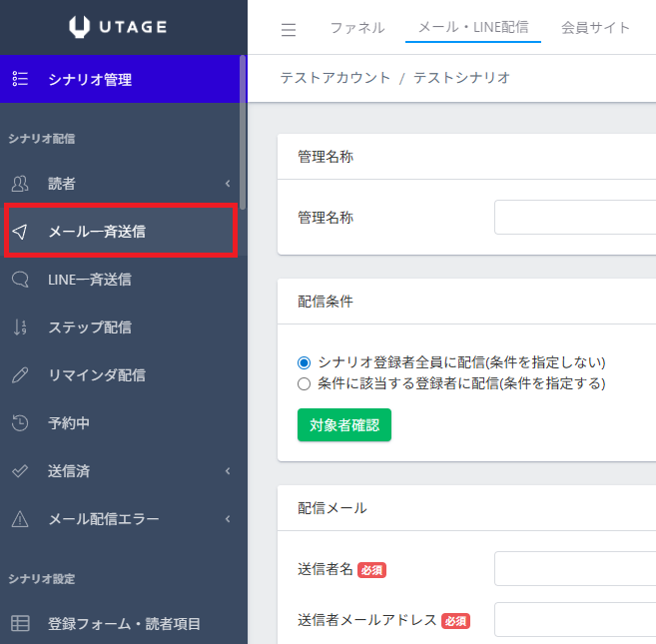
Task: Click the paper plane icon for メール一斉送信
Action: click(x=20, y=232)
